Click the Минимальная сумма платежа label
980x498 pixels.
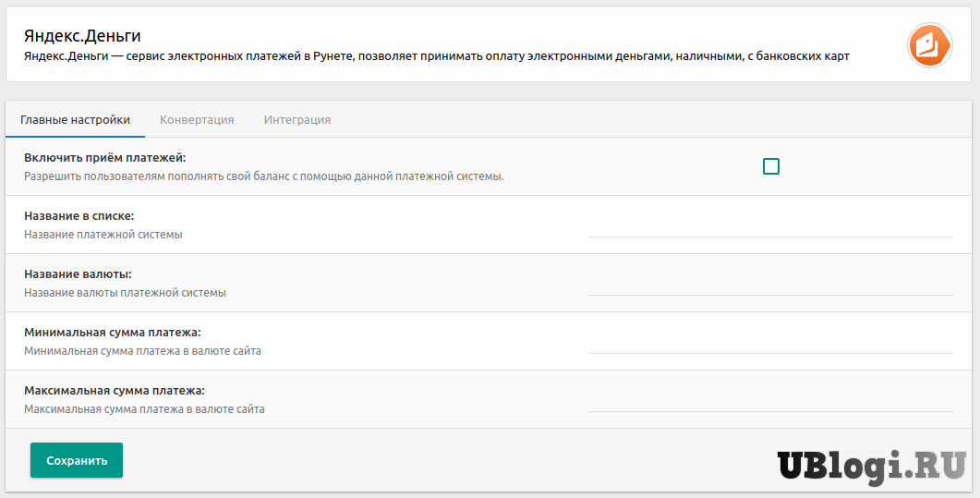[113, 333]
